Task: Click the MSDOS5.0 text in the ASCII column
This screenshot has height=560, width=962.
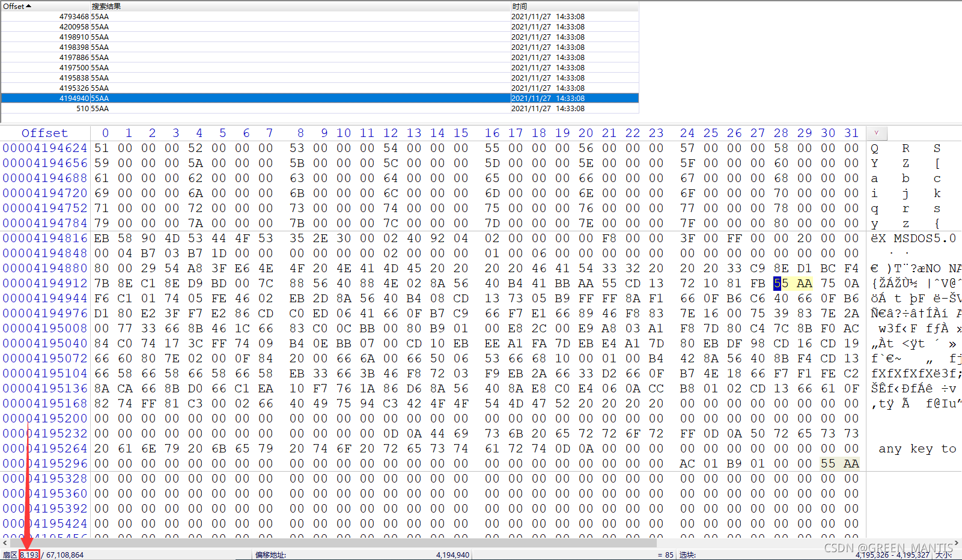Action: click(925, 238)
